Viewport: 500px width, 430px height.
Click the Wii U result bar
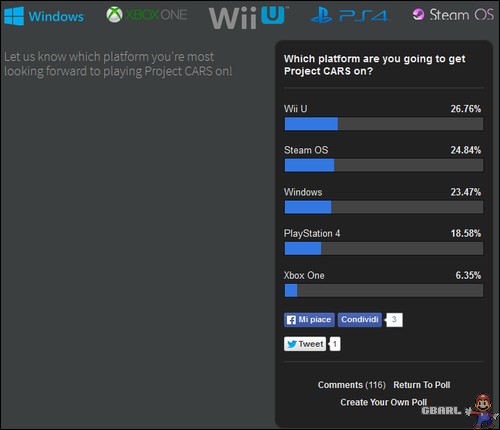384,124
